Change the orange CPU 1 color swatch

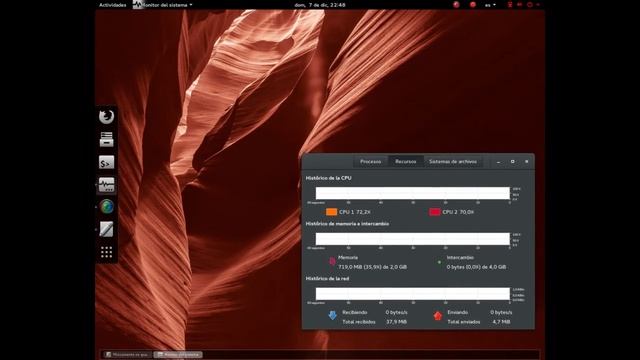[x=331, y=212]
